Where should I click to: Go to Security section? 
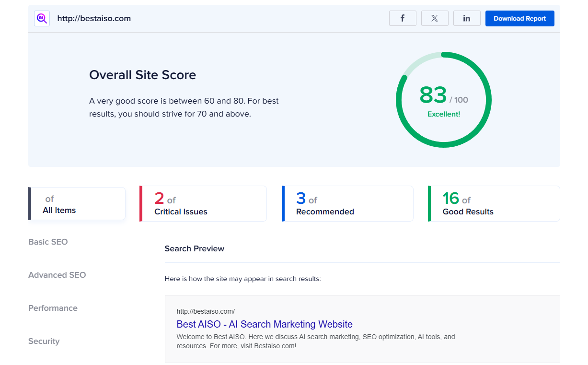44,341
